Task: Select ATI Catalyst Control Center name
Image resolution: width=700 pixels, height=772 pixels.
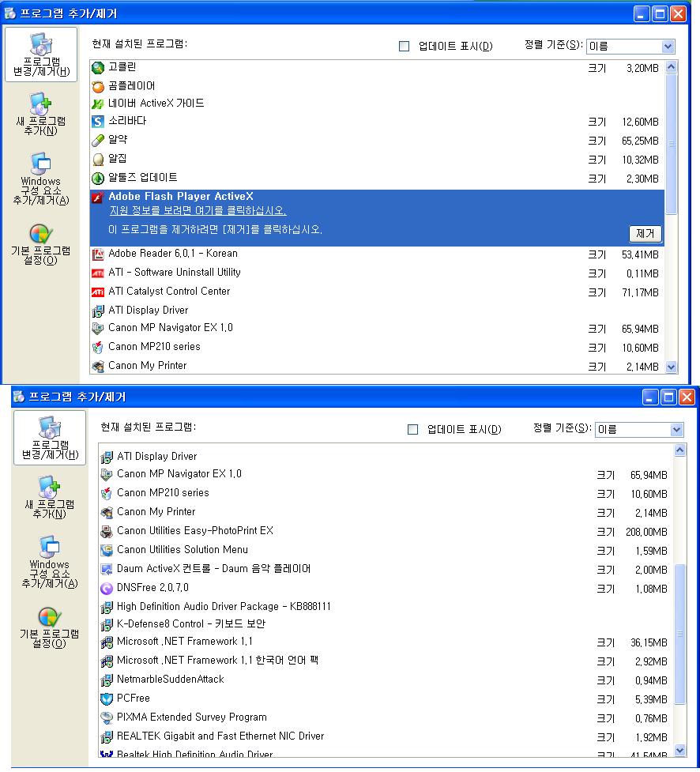Action: pyautogui.click(x=169, y=292)
